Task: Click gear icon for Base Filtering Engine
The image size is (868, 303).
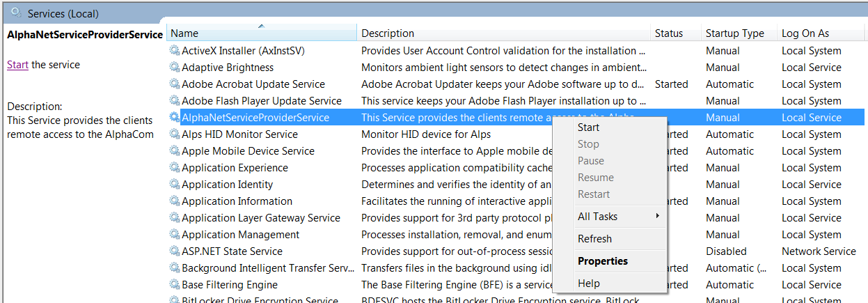Action: (175, 285)
